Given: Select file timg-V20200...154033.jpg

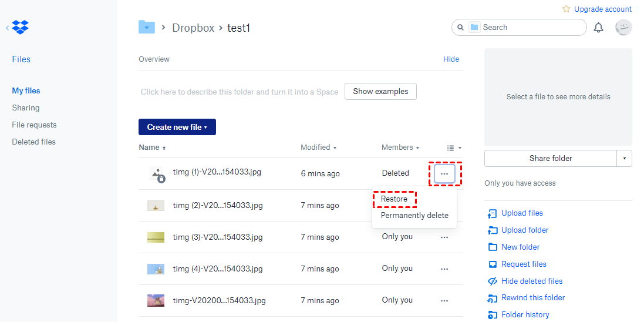Looking at the screenshot, I should click(220, 301).
